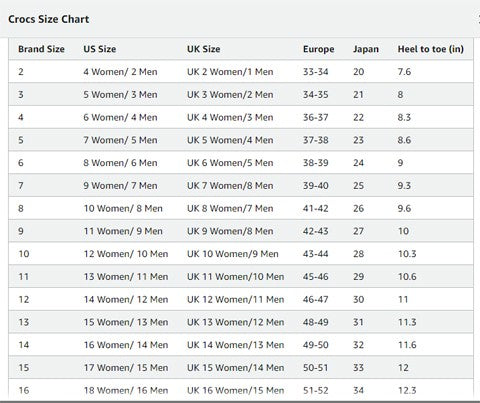Select the 8 Women/ 6 Men cell
The height and width of the screenshot is (403, 480).
pos(120,163)
